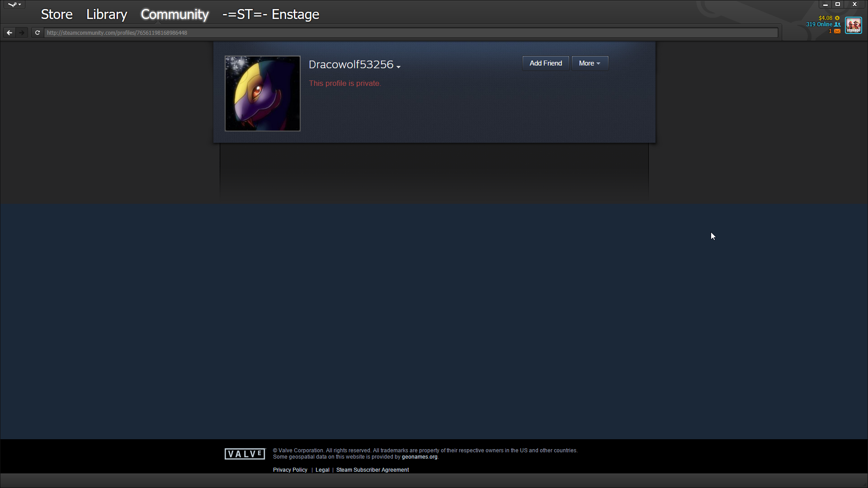Expand the arrow beside Dracowolf53256 name
Viewport: 868px width, 488px height.
(x=398, y=67)
